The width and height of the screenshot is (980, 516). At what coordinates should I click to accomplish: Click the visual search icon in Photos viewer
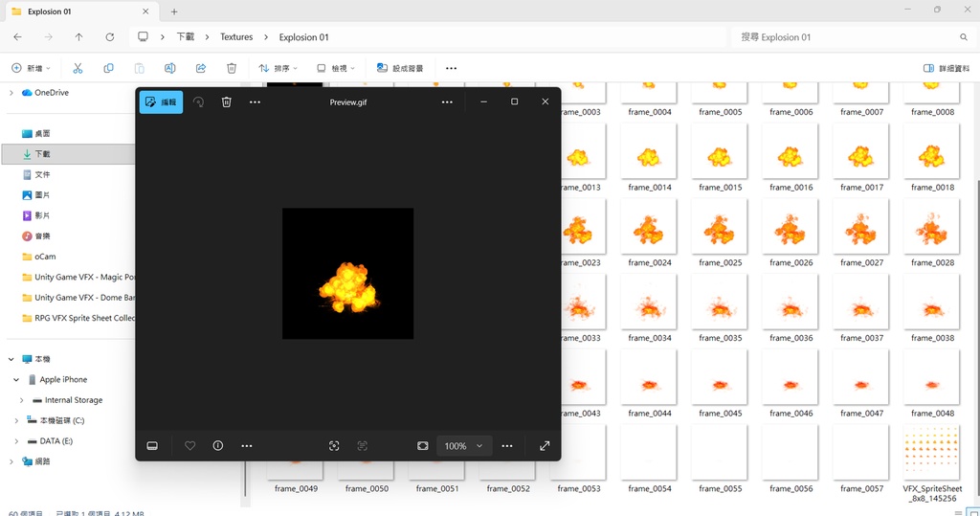(334, 446)
